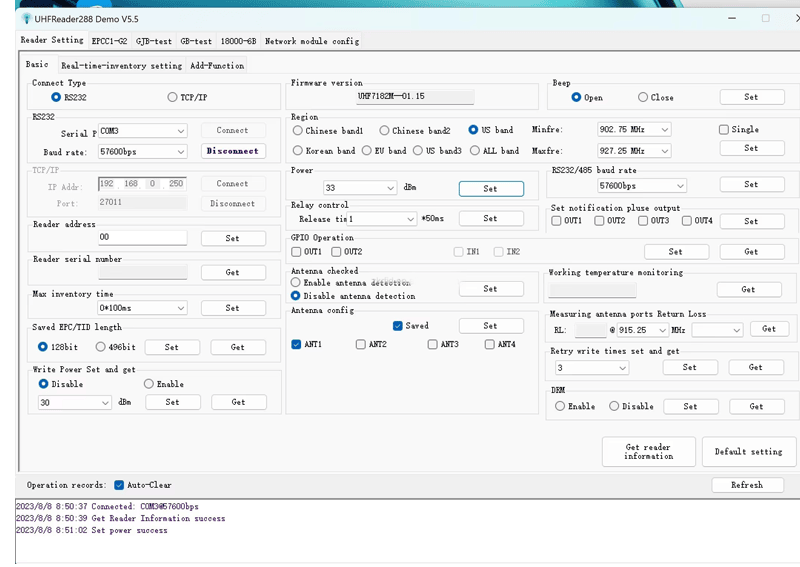Switch to Real-time-inventory setting sub-tab
Image resolution: width=800 pixels, height=567 pixels.
pyautogui.click(x=121, y=66)
